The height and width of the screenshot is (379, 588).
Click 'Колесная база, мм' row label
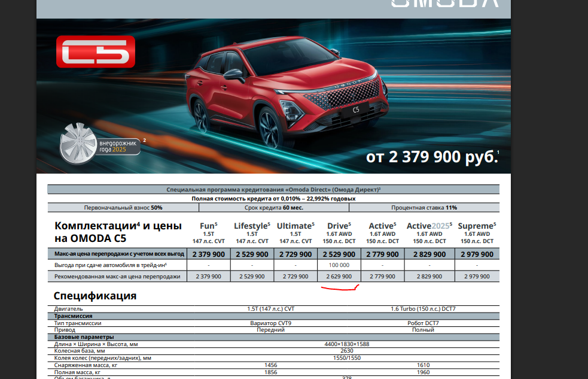coord(80,351)
